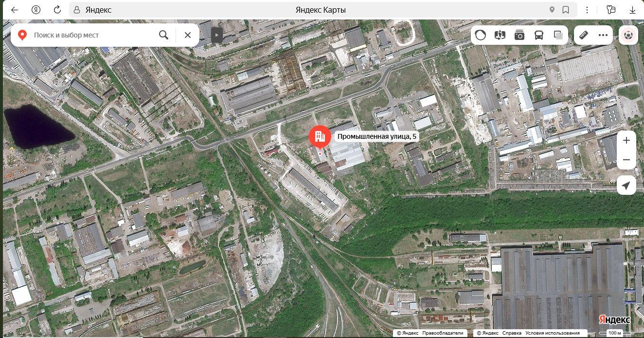Select the ruler distance tool
The image size is (644, 338).
(584, 35)
